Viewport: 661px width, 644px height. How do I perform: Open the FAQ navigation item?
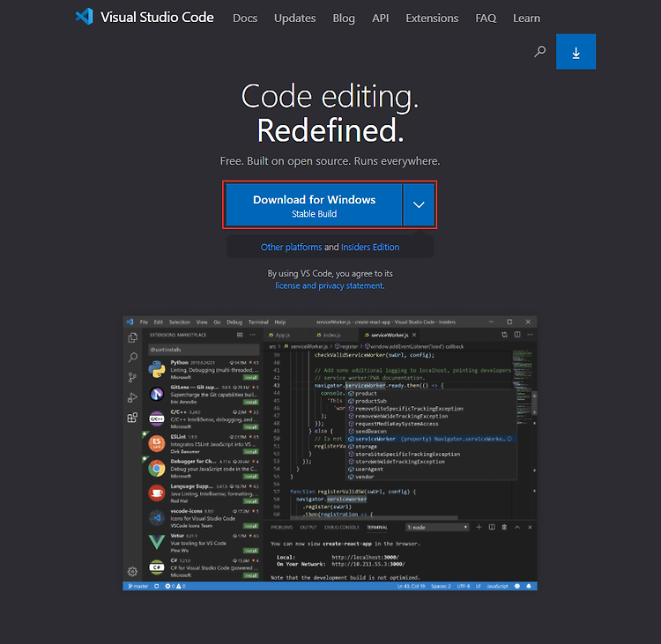click(x=486, y=19)
